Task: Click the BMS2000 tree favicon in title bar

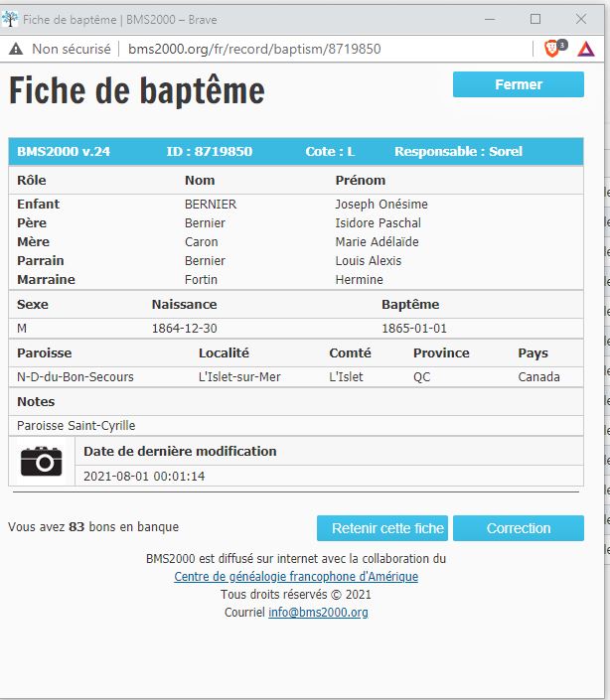Action: tap(9, 19)
